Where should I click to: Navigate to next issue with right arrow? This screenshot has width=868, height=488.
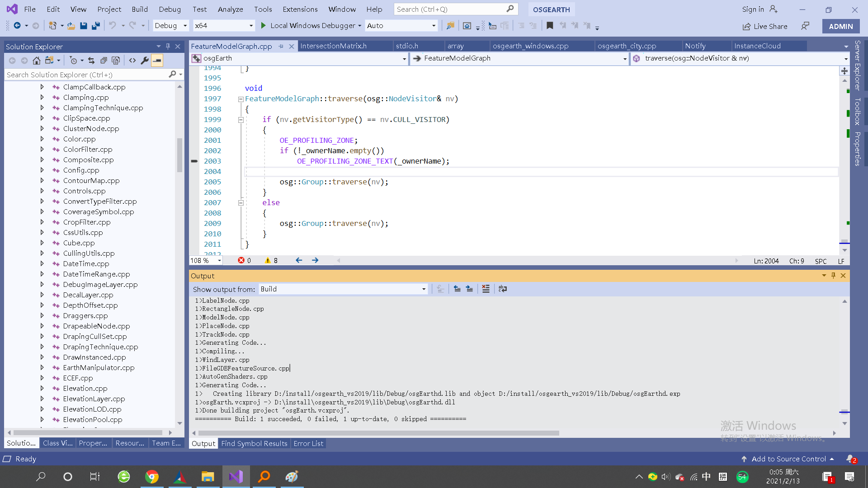click(315, 260)
